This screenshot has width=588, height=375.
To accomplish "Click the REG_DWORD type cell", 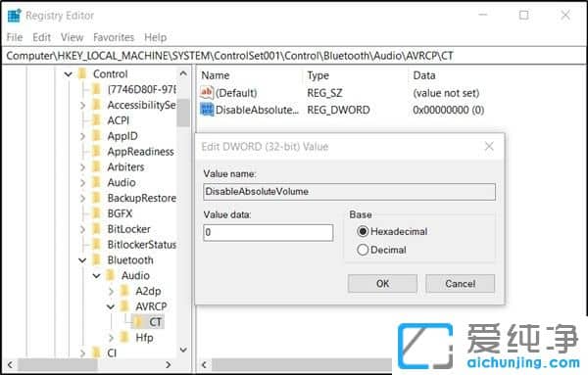I will pyautogui.click(x=339, y=110).
